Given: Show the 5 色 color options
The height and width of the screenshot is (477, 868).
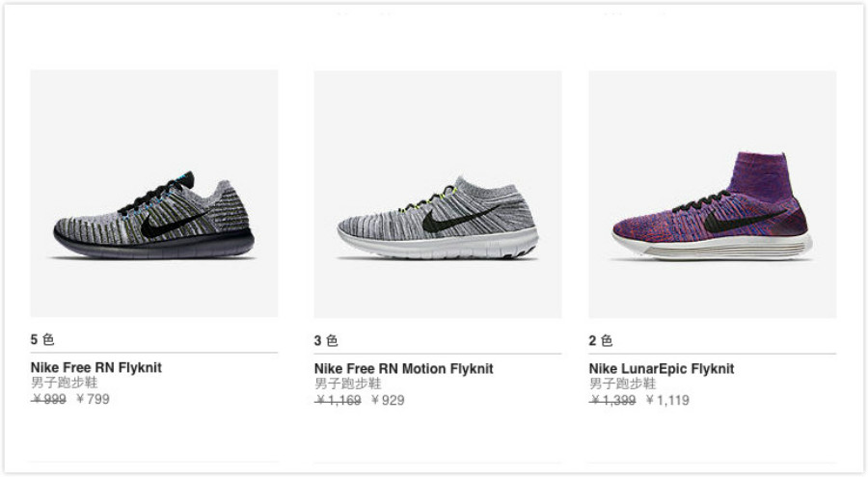Looking at the screenshot, I should [42, 340].
